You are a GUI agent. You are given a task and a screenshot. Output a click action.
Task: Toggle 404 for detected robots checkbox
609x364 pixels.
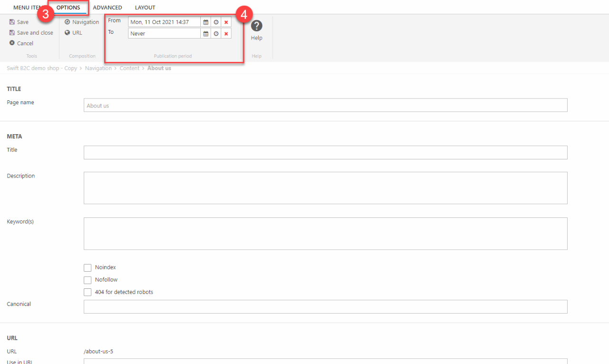(x=88, y=292)
